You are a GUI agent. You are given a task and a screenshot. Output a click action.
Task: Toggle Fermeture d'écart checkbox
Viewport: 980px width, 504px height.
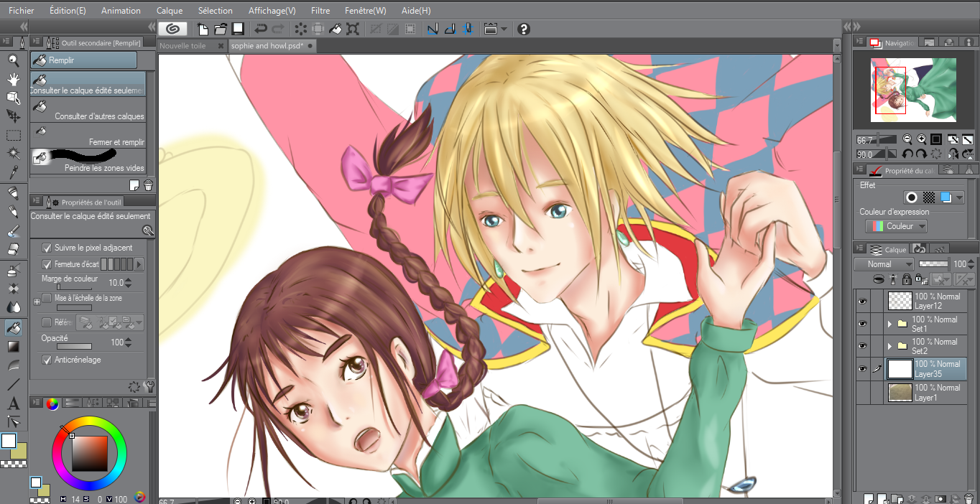[x=47, y=264]
